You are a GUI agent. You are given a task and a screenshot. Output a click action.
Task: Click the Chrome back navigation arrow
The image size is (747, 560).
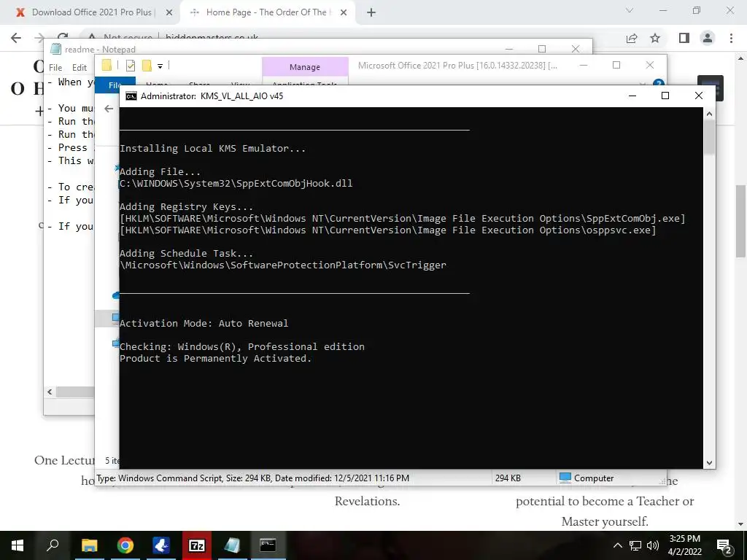16,38
